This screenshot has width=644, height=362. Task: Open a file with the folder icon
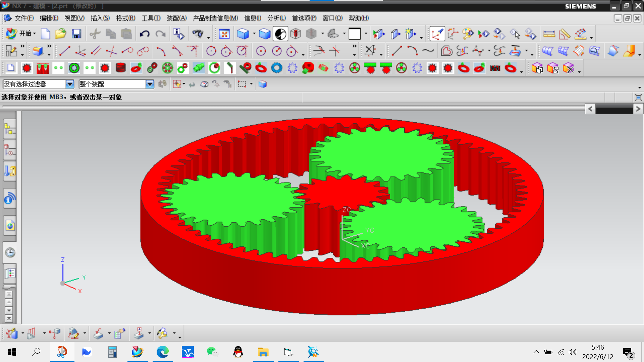pos(61,34)
